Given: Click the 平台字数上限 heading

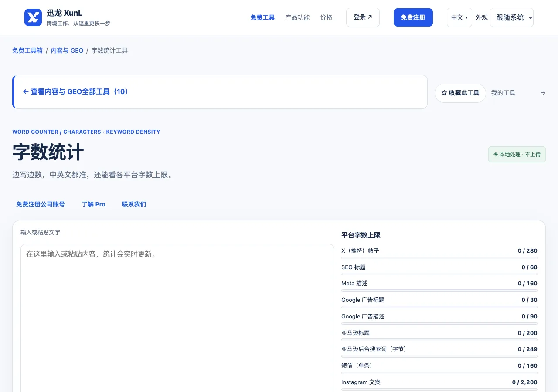Looking at the screenshot, I should coord(361,235).
